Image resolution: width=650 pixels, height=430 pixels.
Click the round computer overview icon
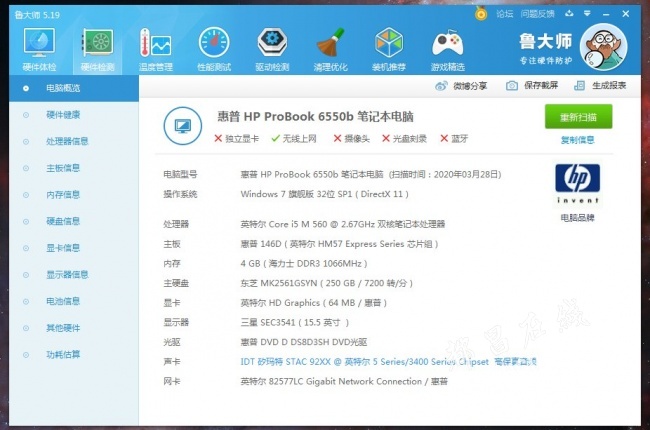(x=182, y=126)
